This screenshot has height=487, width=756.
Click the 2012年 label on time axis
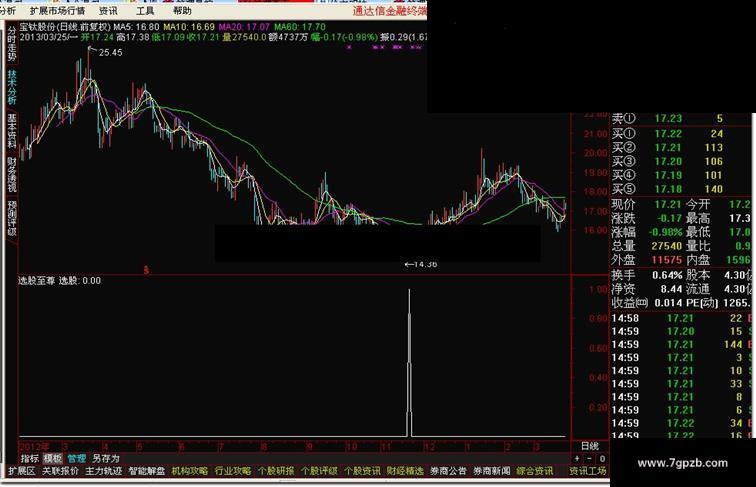(x=34, y=446)
